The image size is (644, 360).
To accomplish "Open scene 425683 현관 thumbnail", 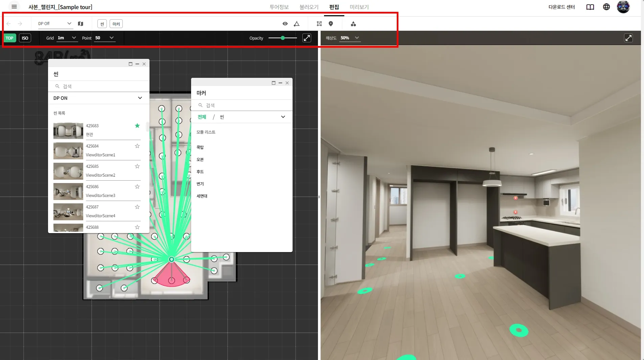I will click(68, 131).
